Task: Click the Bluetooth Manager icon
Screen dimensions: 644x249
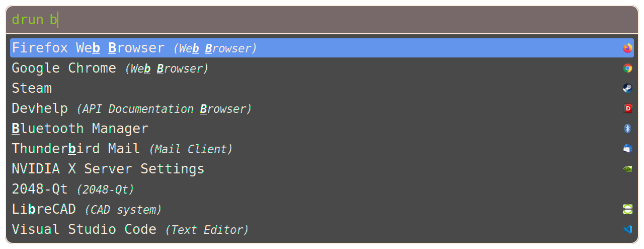Action: (x=627, y=129)
